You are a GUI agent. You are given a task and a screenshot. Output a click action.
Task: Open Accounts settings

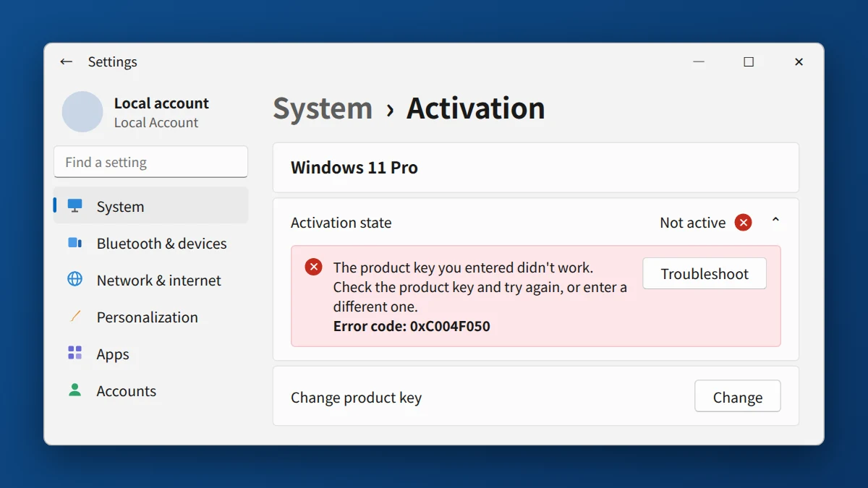[151, 390]
